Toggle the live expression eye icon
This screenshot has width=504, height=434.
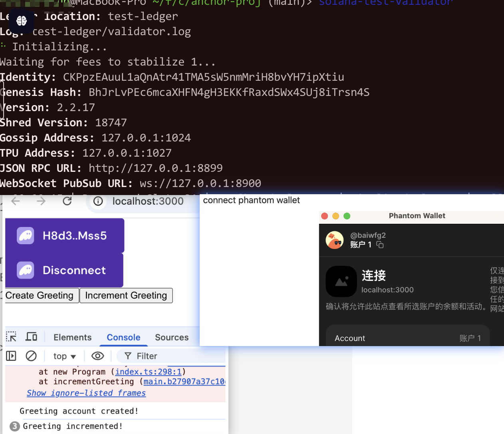click(x=98, y=356)
